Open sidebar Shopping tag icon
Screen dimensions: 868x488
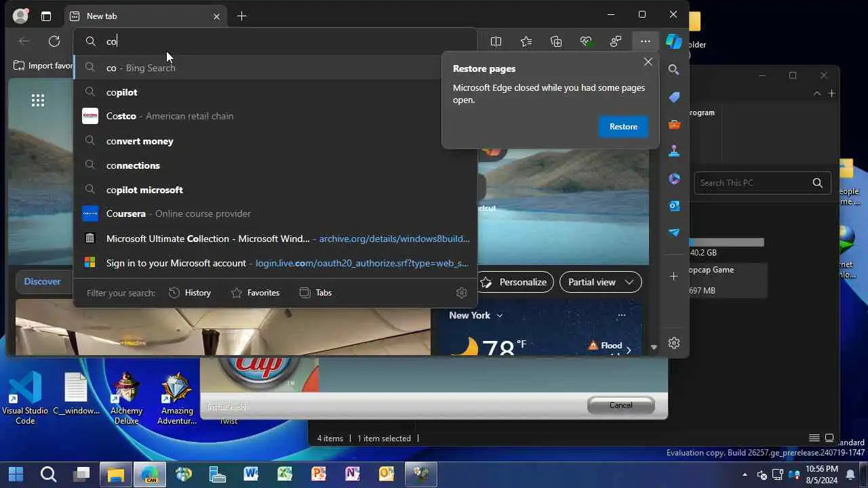pyautogui.click(x=673, y=97)
